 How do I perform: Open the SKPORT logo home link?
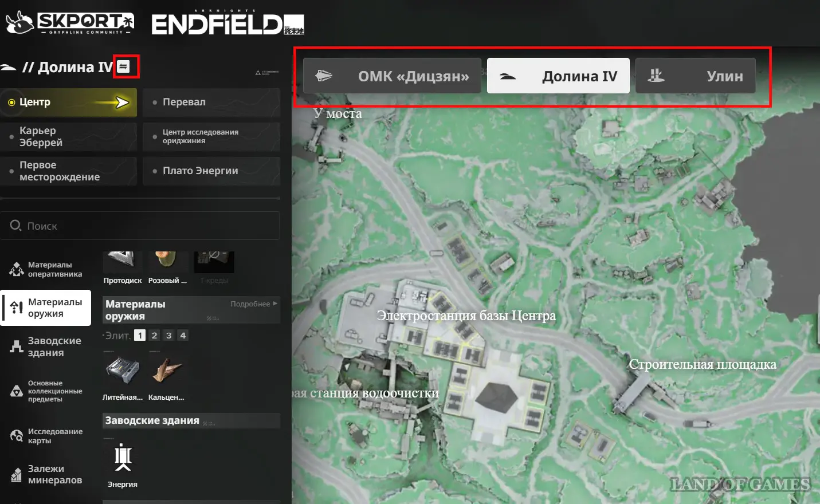click(x=70, y=23)
